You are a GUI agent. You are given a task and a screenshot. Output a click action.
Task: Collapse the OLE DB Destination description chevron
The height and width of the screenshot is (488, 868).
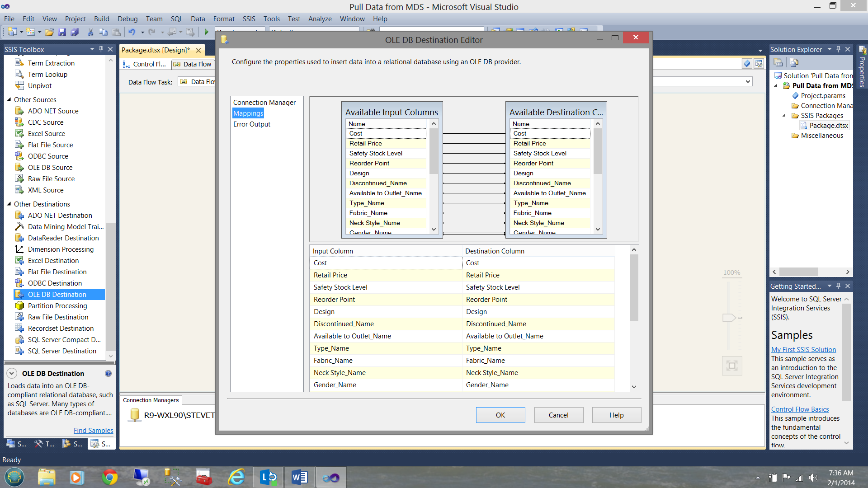[12, 373]
